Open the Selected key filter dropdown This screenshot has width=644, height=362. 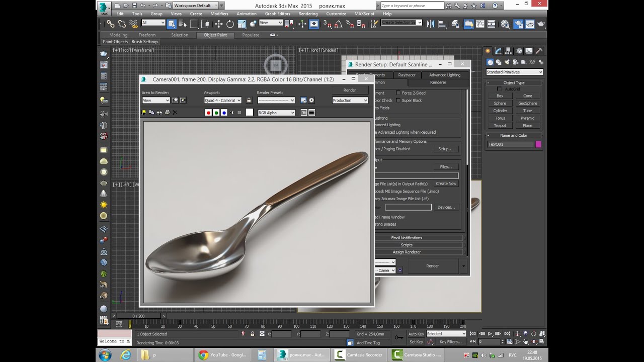(x=446, y=334)
